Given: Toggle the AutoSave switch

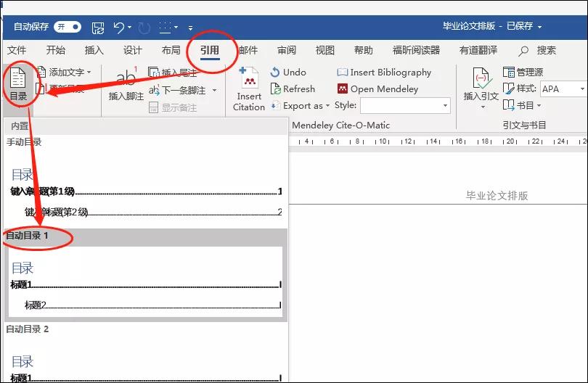Looking at the screenshot, I should pyautogui.click(x=67, y=27).
